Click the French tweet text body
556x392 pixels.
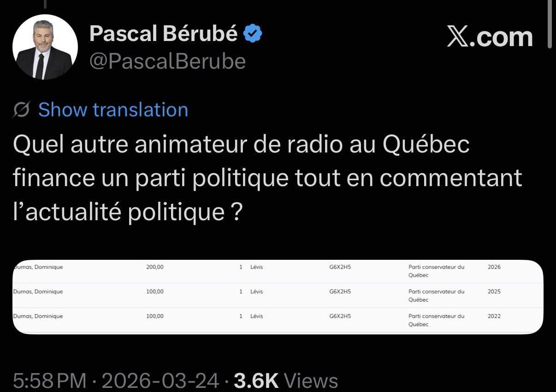pos(267,178)
